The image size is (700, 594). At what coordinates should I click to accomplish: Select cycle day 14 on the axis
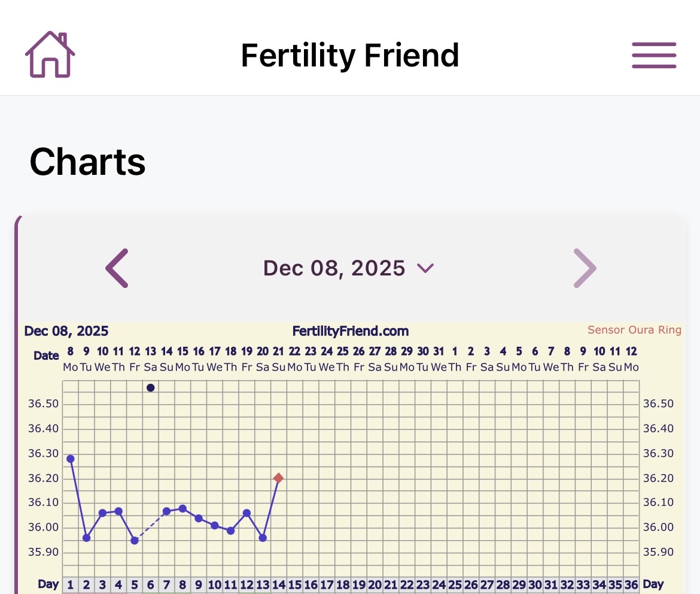[278, 584]
